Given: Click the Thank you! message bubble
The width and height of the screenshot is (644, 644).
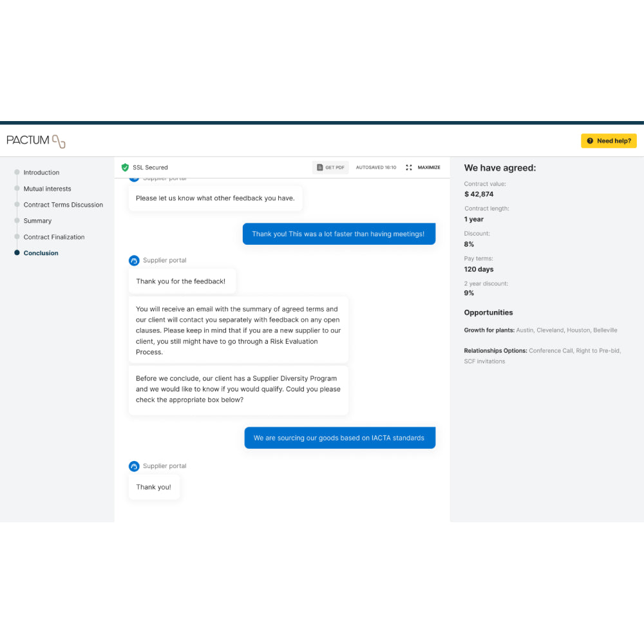Looking at the screenshot, I should coord(154,488).
